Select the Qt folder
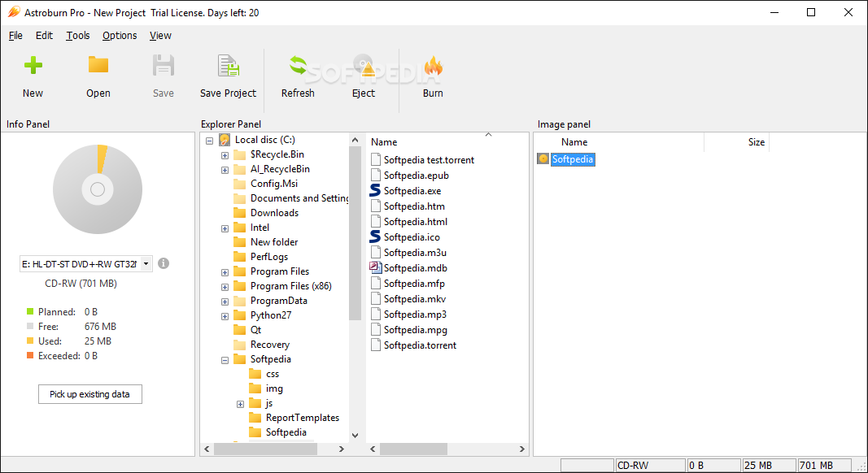Viewport: 868px width, 473px height. pyautogui.click(x=255, y=330)
